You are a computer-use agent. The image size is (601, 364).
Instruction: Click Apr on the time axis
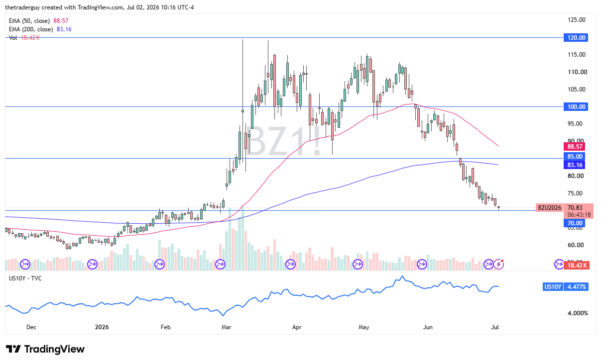coord(297,327)
